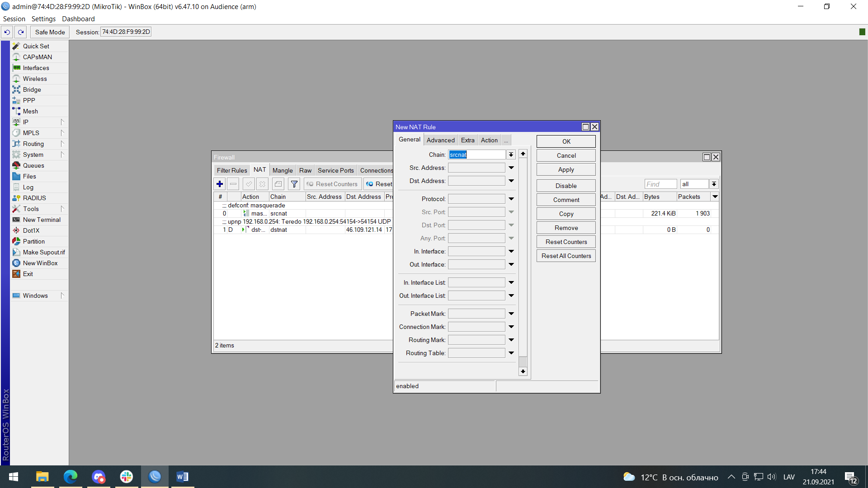The width and height of the screenshot is (868, 488).
Task: Expand the Out. Interface List dropdown
Action: (x=511, y=296)
